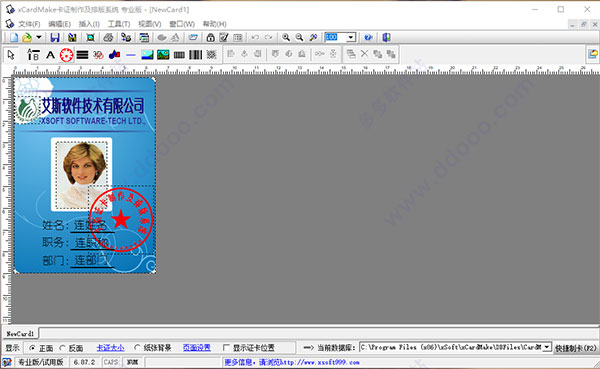Viewport: 600px width, 369px height.
Task: Open the 文件(F) menu
Action: 29,24
